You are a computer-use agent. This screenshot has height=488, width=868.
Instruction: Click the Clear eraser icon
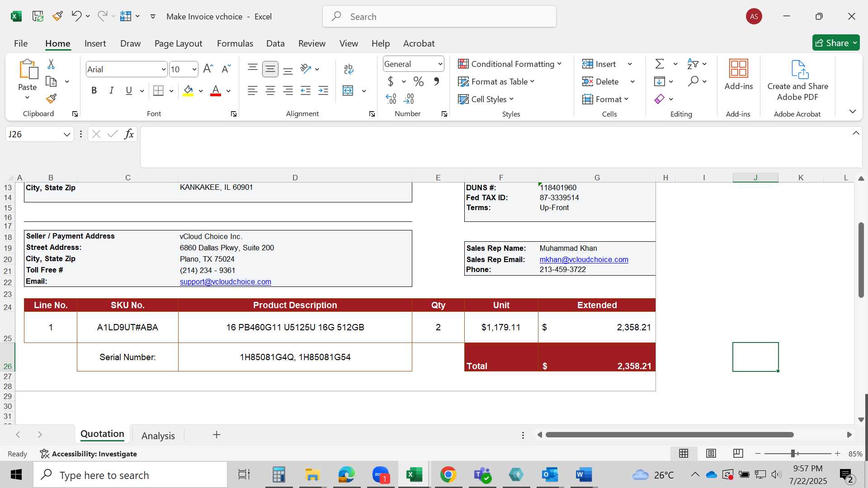click(x=659, y=99)
